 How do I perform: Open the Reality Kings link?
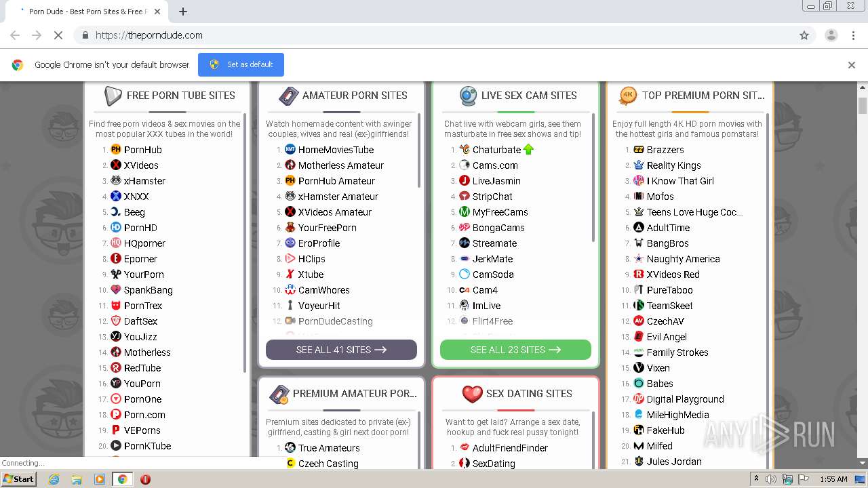click(x=674, y=165)
